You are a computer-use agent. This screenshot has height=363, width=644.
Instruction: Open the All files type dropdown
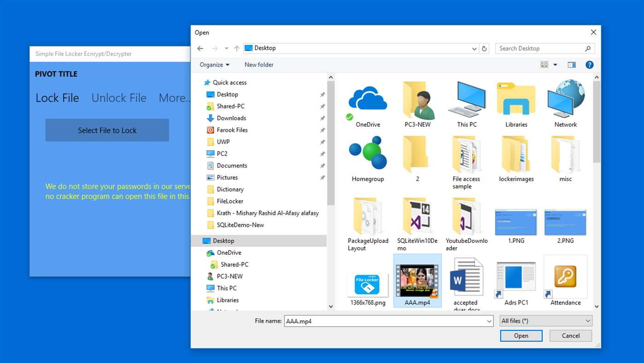[x=546, y=321]
